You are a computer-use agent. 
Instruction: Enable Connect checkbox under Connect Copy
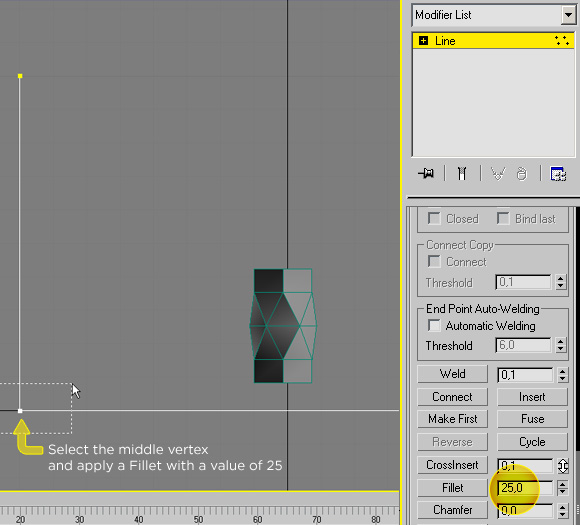coord(434,261)
